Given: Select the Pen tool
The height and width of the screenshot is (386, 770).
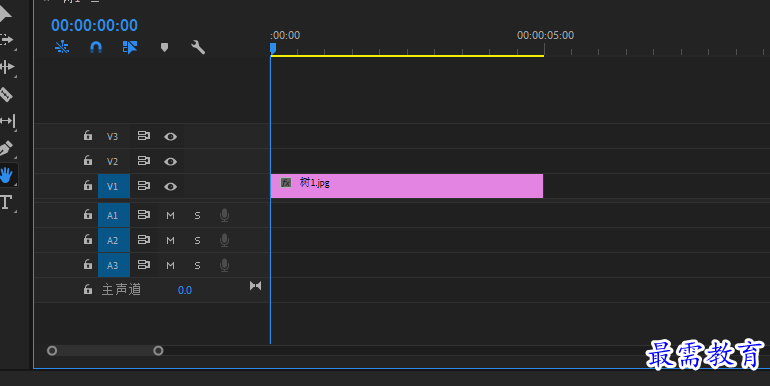Looking at the screenshot, I should point(6,148).
